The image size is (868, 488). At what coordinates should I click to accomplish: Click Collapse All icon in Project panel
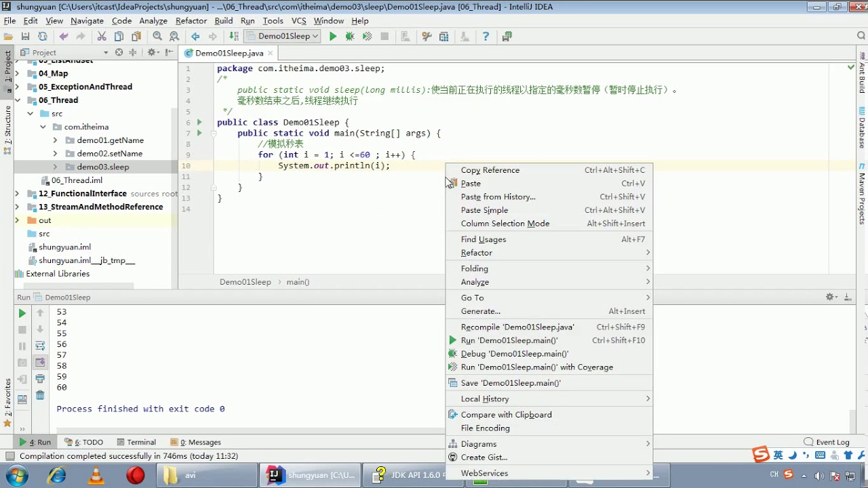pos(133,52)
